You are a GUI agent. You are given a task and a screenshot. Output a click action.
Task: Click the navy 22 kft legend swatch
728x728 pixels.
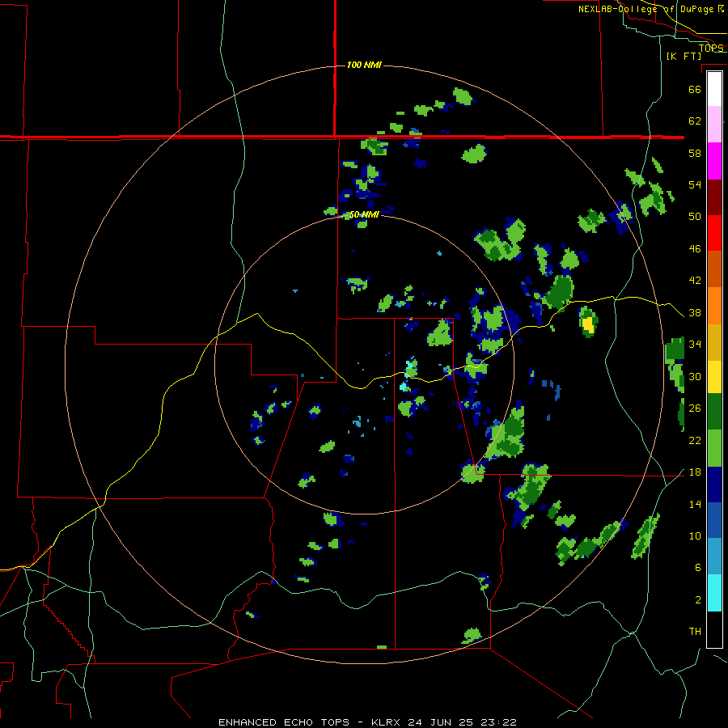tap(714, 485)
